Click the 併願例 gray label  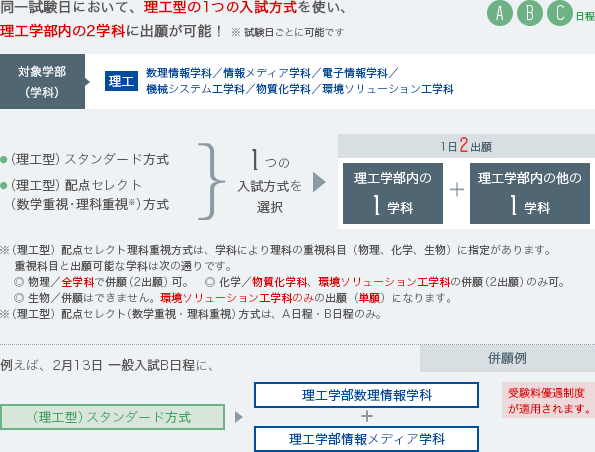(507, 358)
